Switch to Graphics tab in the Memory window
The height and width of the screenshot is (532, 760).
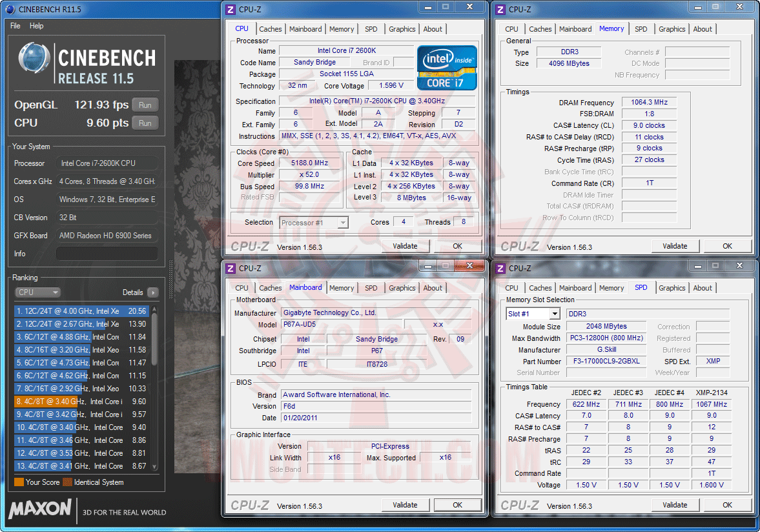672,29
